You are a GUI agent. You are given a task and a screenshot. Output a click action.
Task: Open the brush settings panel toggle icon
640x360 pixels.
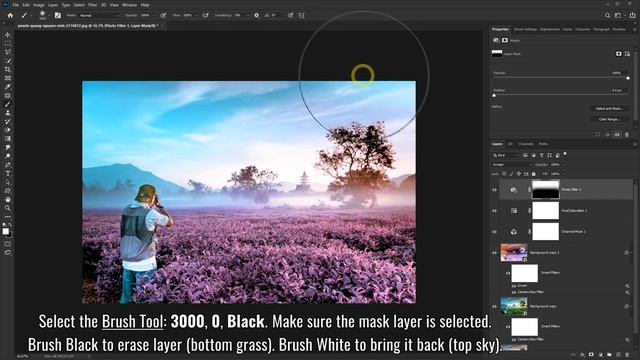coord(58,16)
